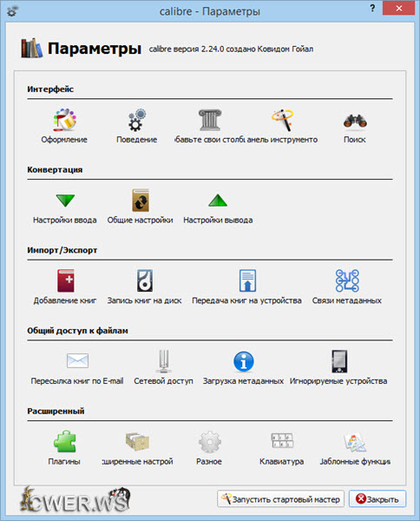
Task: Click the Оформление label text
Action: point(64,140)
